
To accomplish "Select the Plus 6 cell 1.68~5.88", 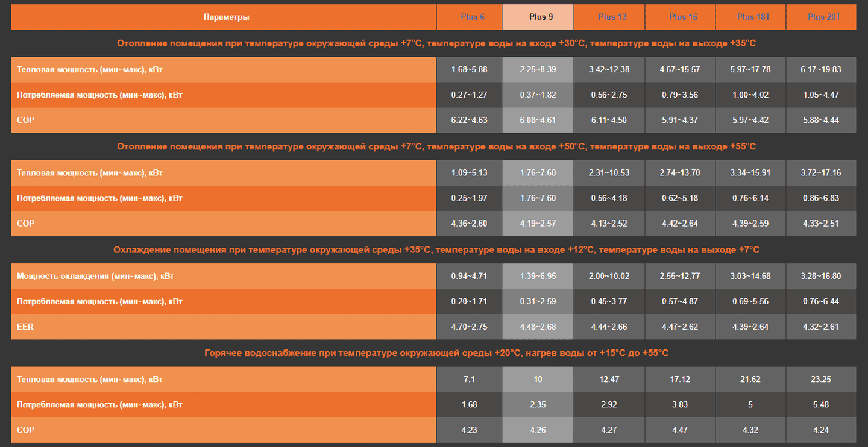I will pos(469,69).
